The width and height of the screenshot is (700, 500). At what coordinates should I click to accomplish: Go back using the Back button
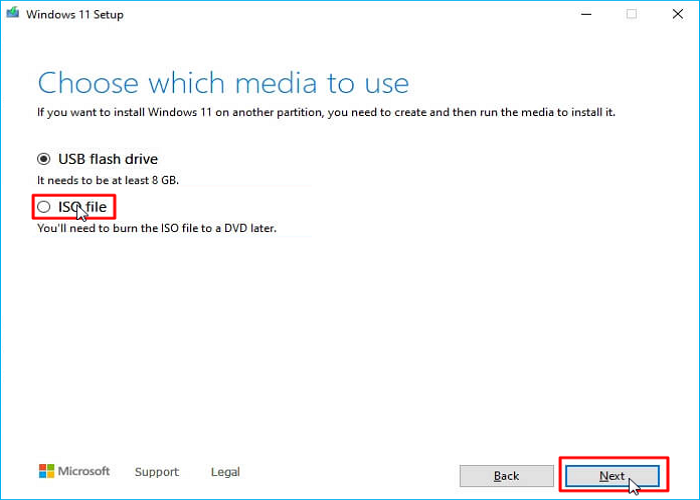(507, 476)
